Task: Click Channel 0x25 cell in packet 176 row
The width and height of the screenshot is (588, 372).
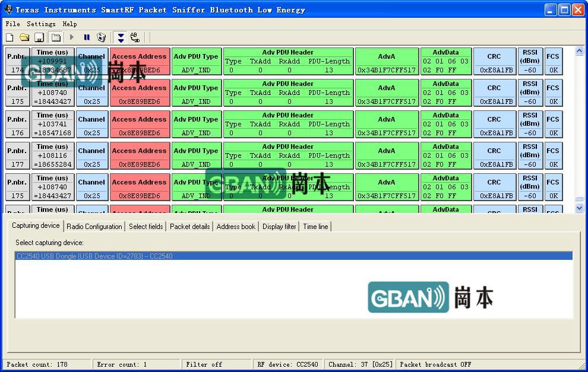Action: pos(92,125)
